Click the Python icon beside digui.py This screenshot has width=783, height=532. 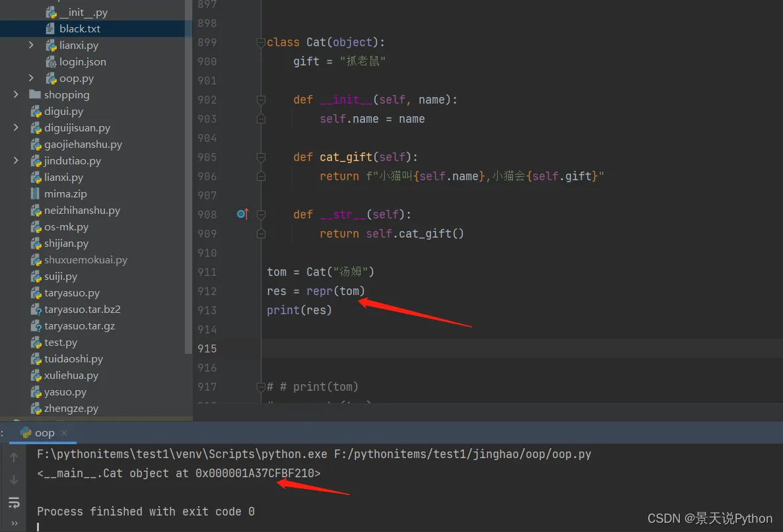coord(36,112)
